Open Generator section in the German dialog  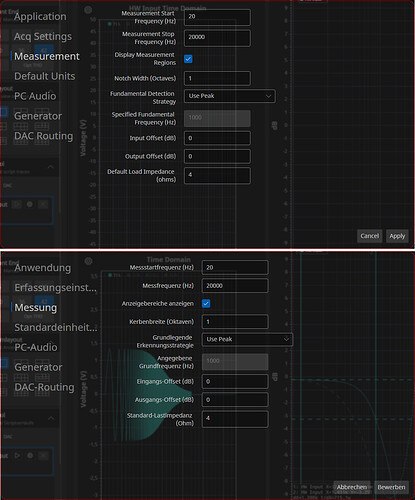pos(38,367)
